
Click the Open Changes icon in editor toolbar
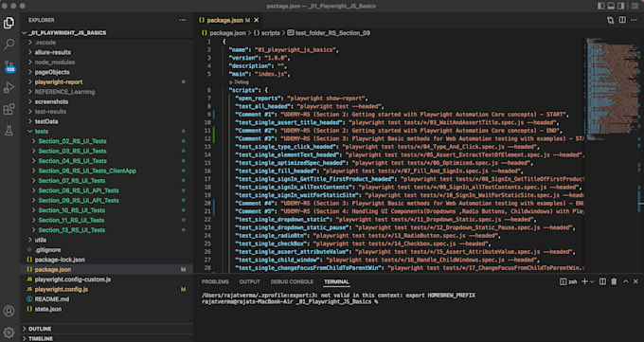[x=610, y=20]
